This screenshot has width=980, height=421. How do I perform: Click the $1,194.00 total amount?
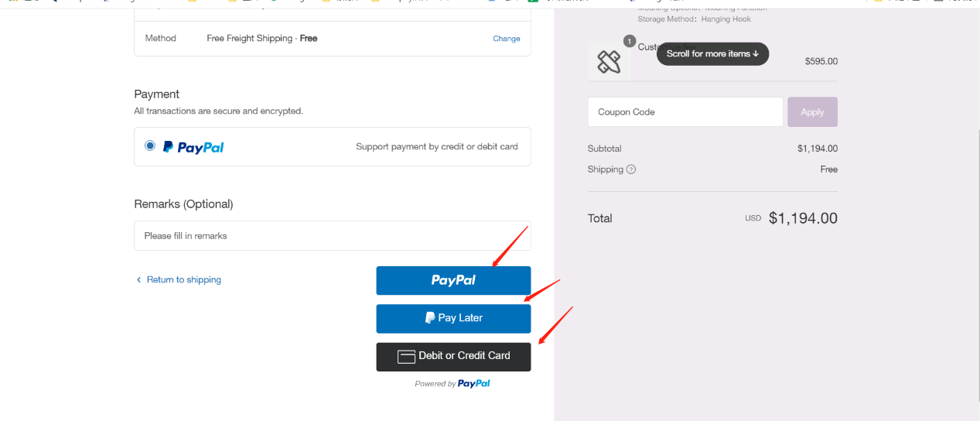(803, 218)
